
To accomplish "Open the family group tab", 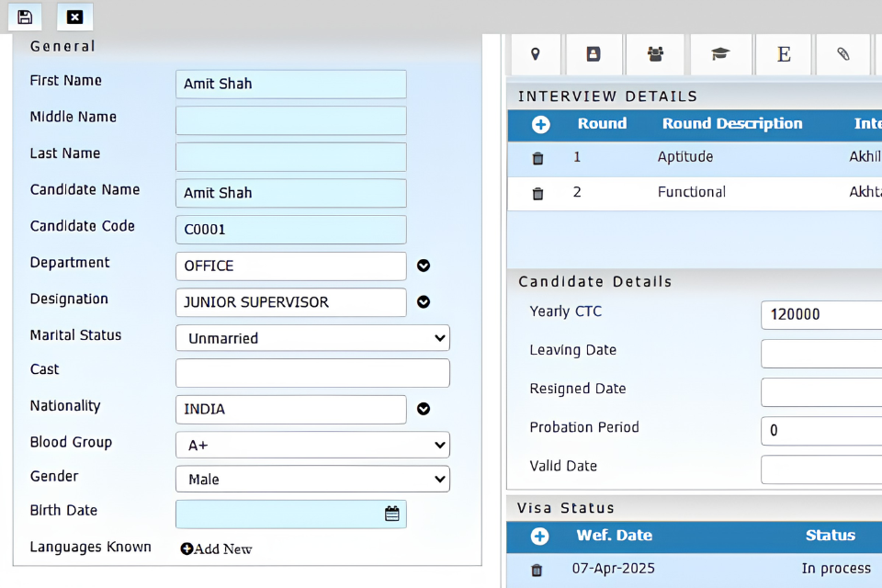I will [655, 54].
